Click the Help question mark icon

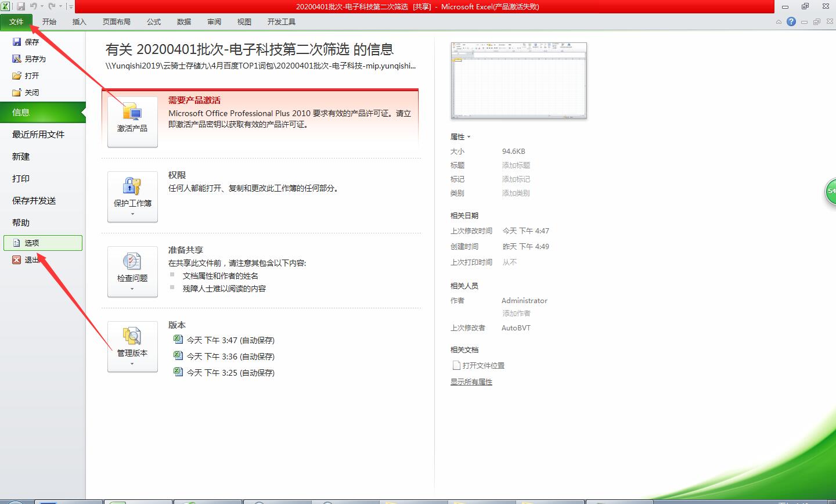tap(791, 21)
